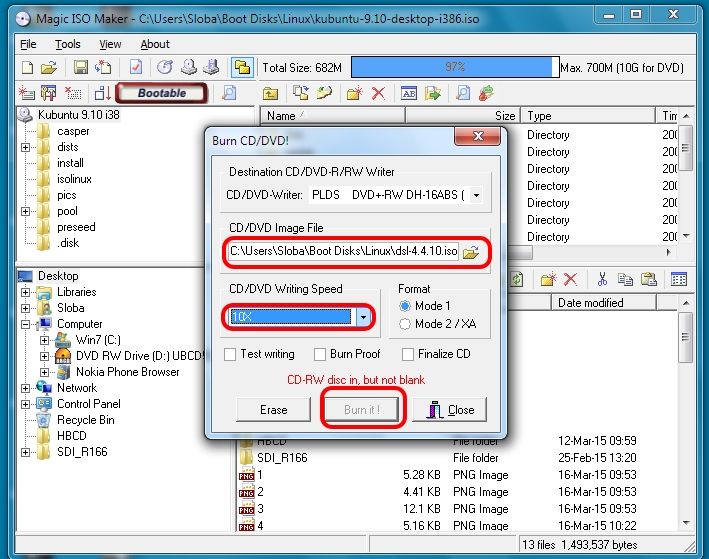The height and width of the screenshot is (559, 709).
Task: Open the About menu
Action: (x=155, y=44)
